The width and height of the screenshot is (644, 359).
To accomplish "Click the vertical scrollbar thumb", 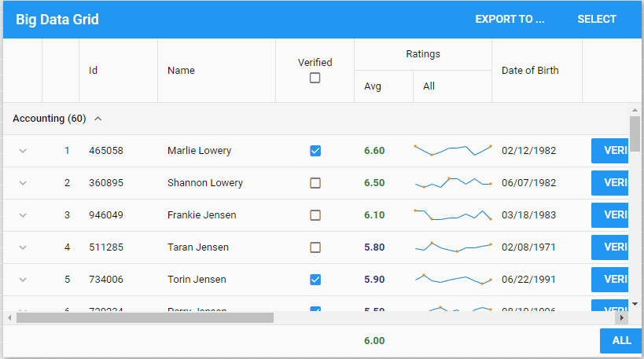I will 635,134.
